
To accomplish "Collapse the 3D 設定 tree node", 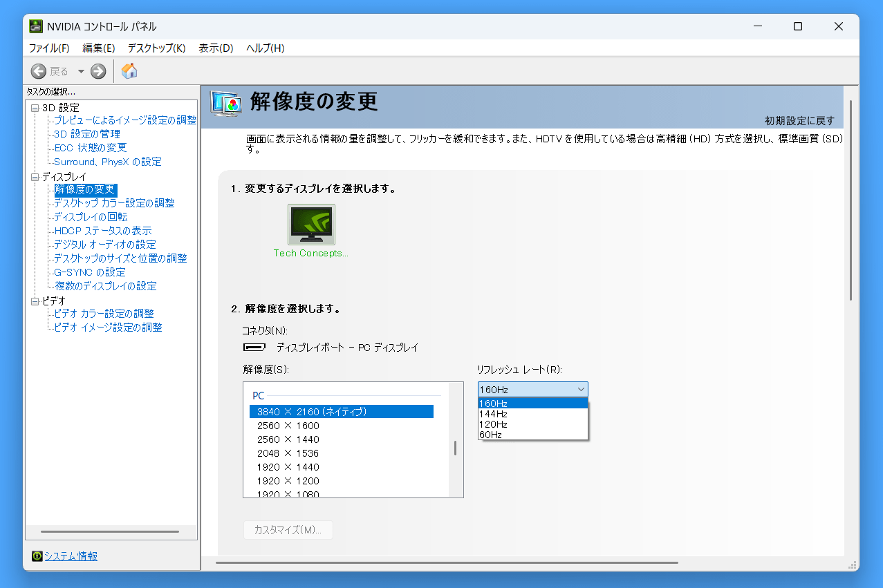I will 35,108.
